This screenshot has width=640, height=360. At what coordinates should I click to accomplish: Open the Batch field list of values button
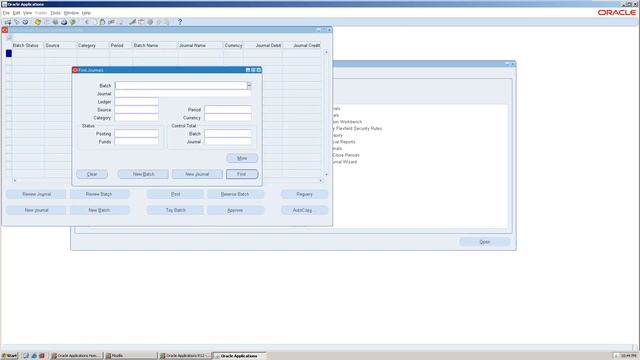249,85
